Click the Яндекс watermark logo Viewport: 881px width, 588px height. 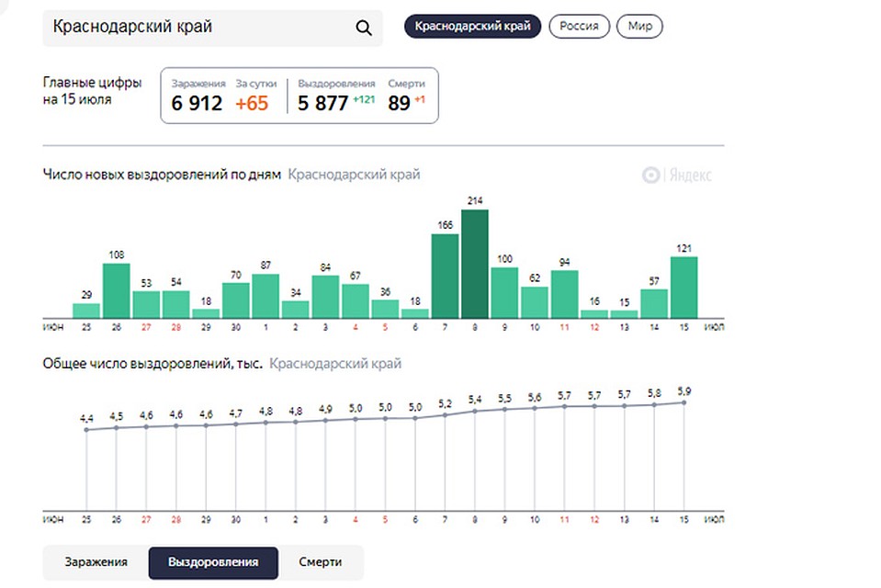pos(677,175)
